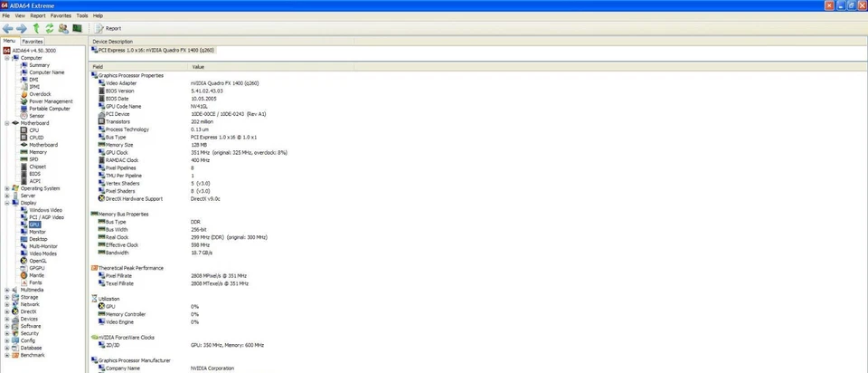
Task: Select Computer Name in tree
Action: click(46, 72)
